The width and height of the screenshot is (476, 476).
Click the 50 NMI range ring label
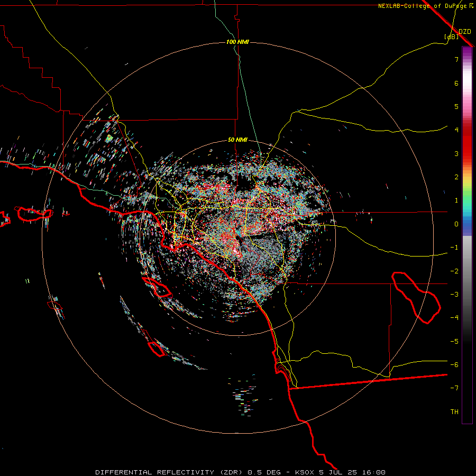click(x=237, y=140)
